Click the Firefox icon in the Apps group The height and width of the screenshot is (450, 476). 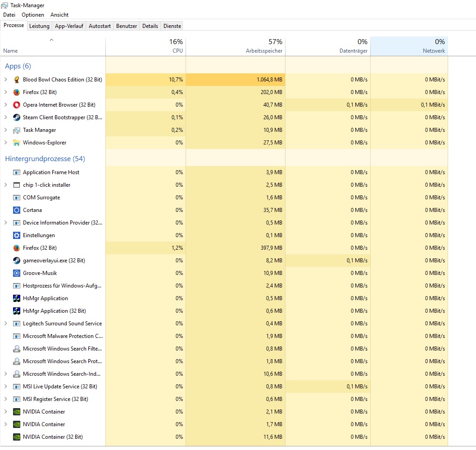[x=17, y=92]
